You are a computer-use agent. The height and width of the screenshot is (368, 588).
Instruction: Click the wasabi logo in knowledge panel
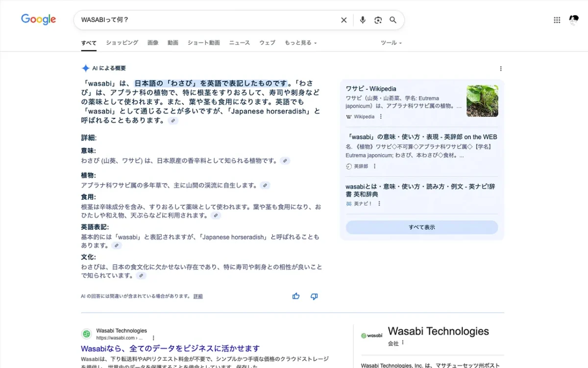(371, 336)
